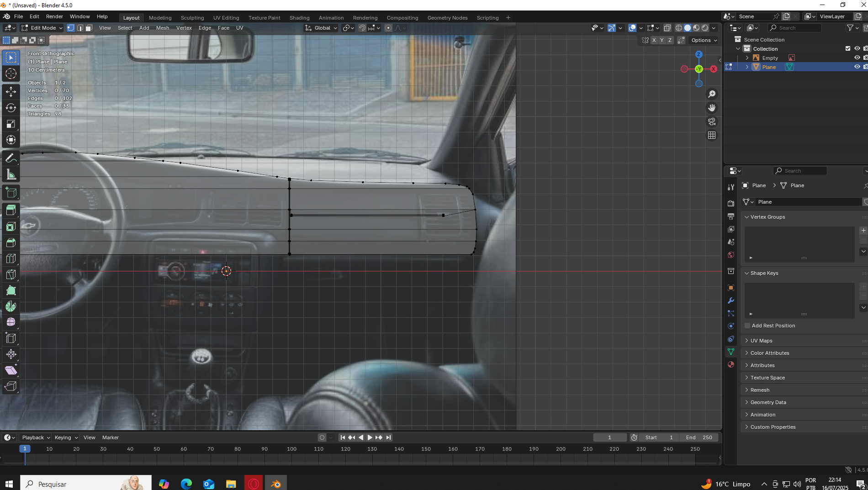Open the Mesh menu
The height and width of the screenshot is (490, 868).
[162, 28]
